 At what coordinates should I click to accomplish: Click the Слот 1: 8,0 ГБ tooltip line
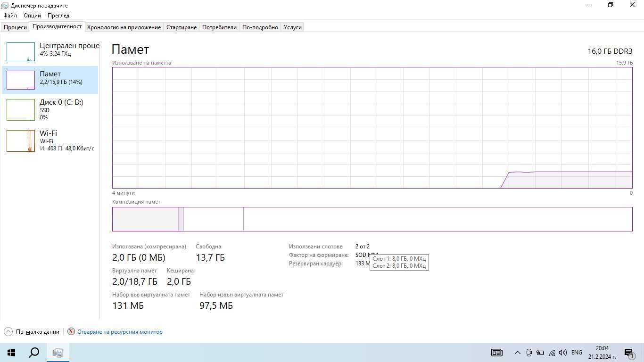click(399, 258)
